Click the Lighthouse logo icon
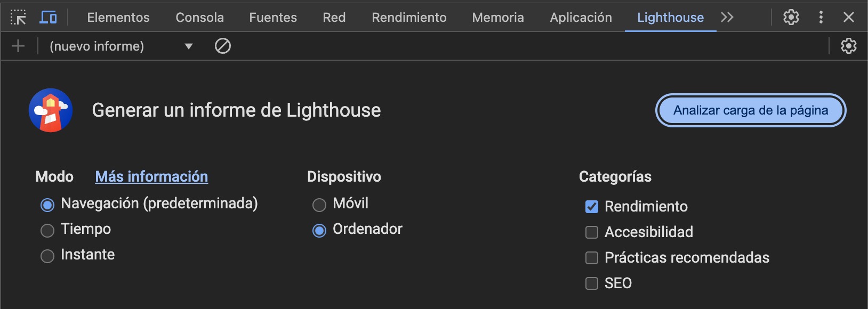The image size is (868, 309). click(51, 110)
